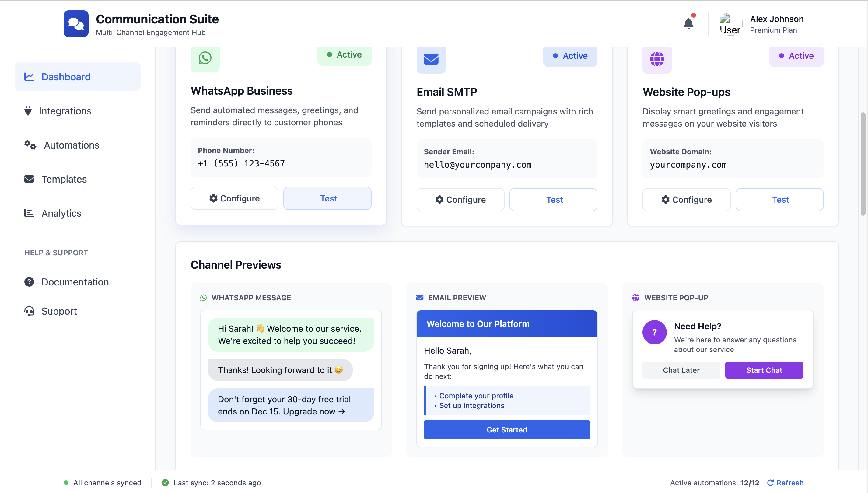
Task: Click the Email SMTP envelope icon
Action: point(431,59)
